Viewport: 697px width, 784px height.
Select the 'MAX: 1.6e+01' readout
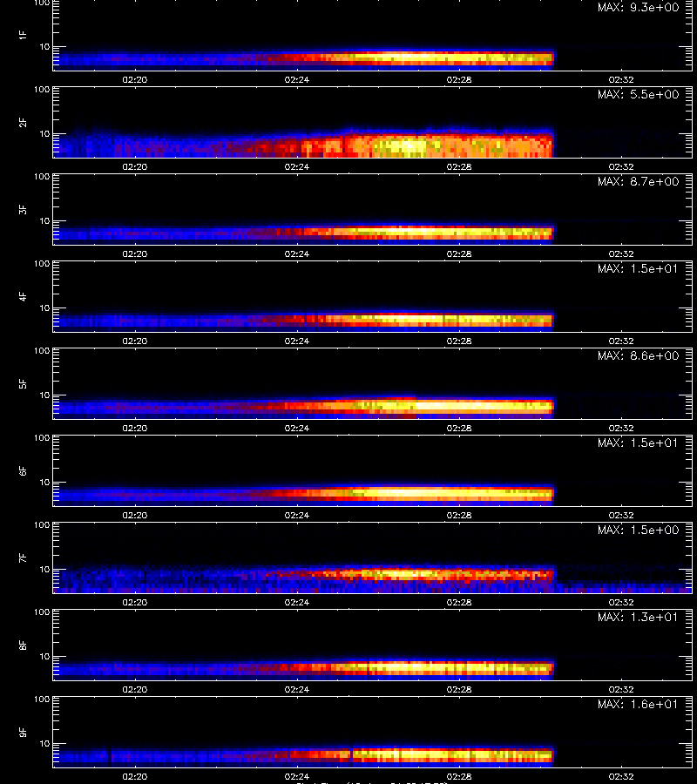click(x=638, y=704)
